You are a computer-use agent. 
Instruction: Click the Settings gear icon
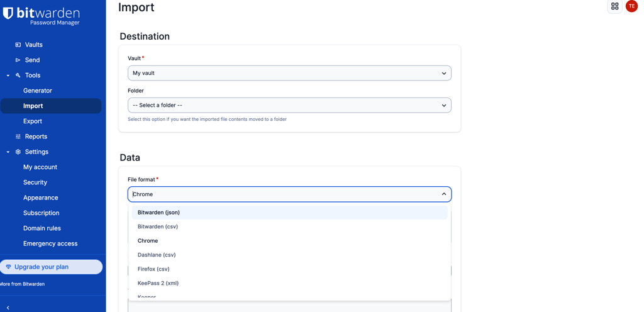(x=18, y=152)
